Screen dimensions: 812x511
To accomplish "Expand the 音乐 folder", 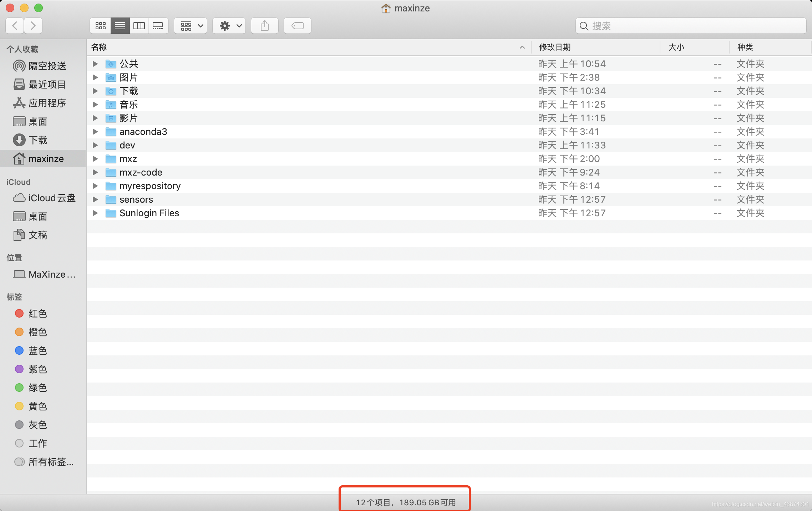I will click(95, 105).
